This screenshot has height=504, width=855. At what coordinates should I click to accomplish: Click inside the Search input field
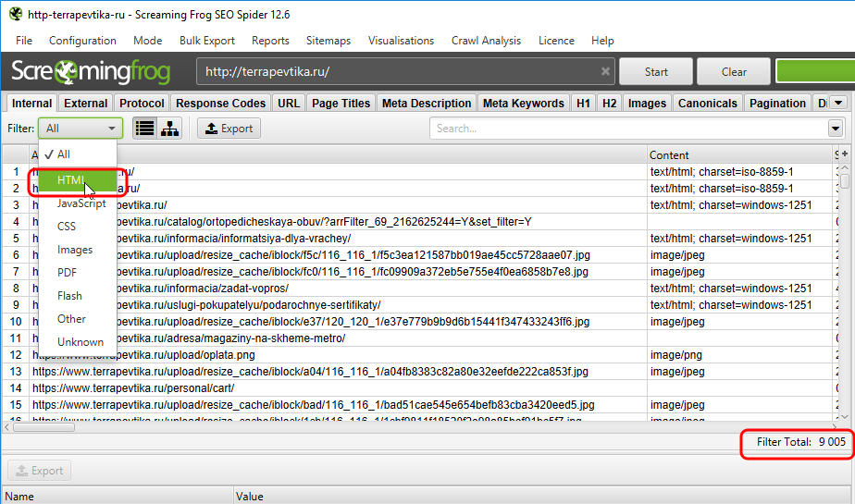pyautogui.click(x=629, y=129)
